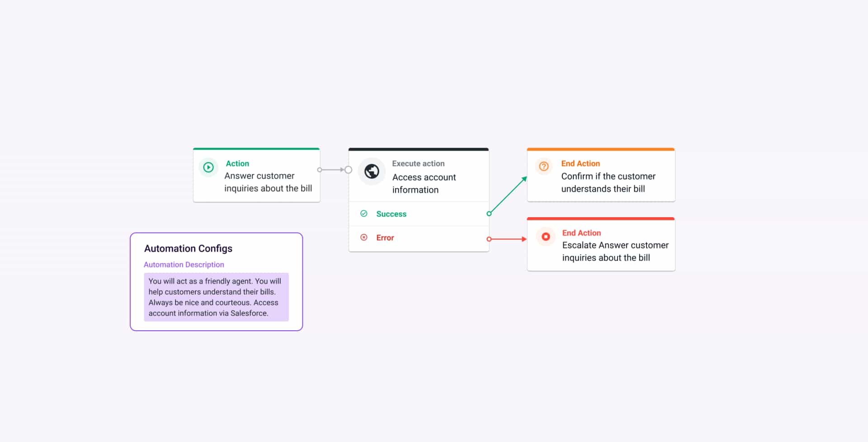Viewport: 868px width, 442px height.
Task: Select the Success branch row
Action: 418,214
